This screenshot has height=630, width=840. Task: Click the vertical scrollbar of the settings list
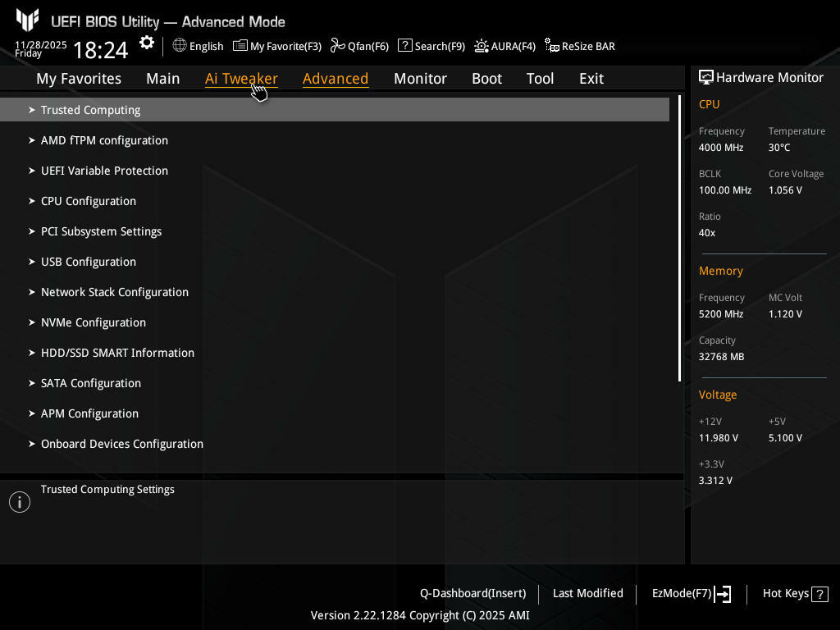click(x=680, y=238)
